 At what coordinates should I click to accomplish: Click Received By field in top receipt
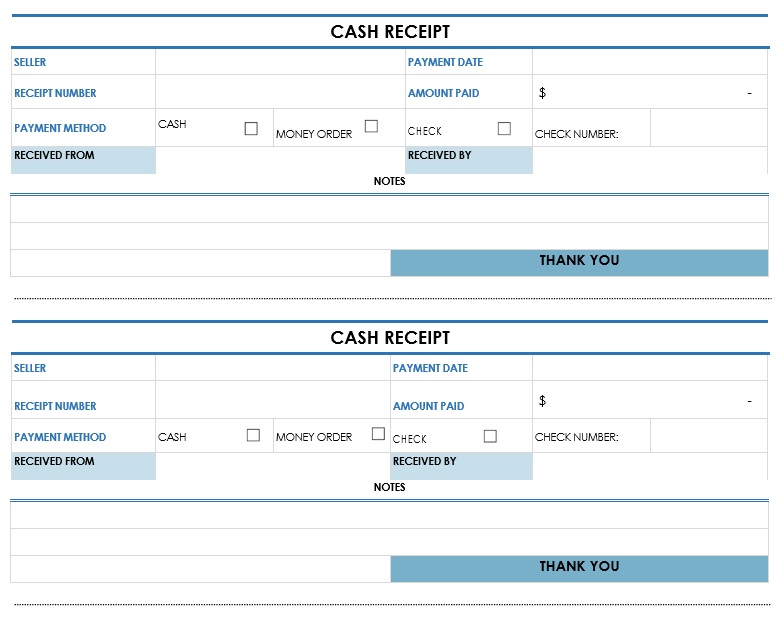[x=649, y=160]
